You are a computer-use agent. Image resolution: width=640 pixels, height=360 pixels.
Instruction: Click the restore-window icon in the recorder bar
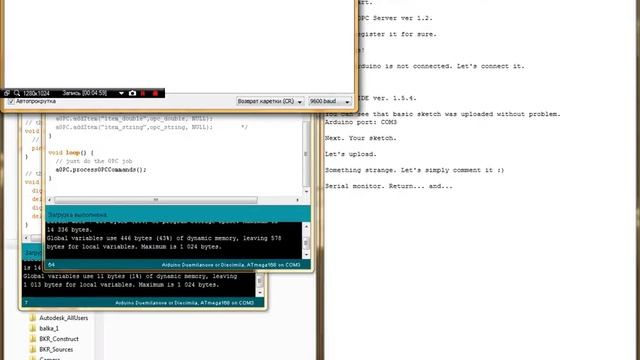(7, 93)
